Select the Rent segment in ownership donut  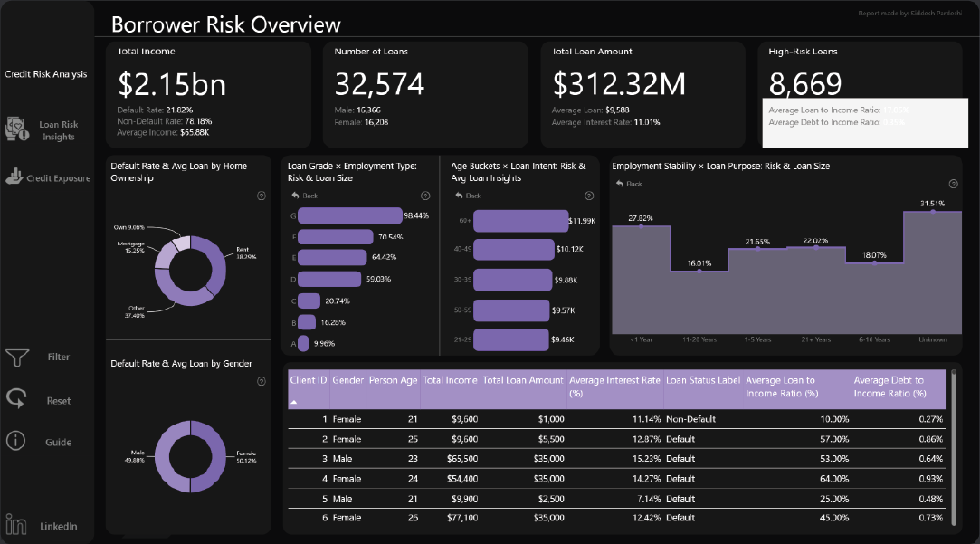click(x=218, y=262)
